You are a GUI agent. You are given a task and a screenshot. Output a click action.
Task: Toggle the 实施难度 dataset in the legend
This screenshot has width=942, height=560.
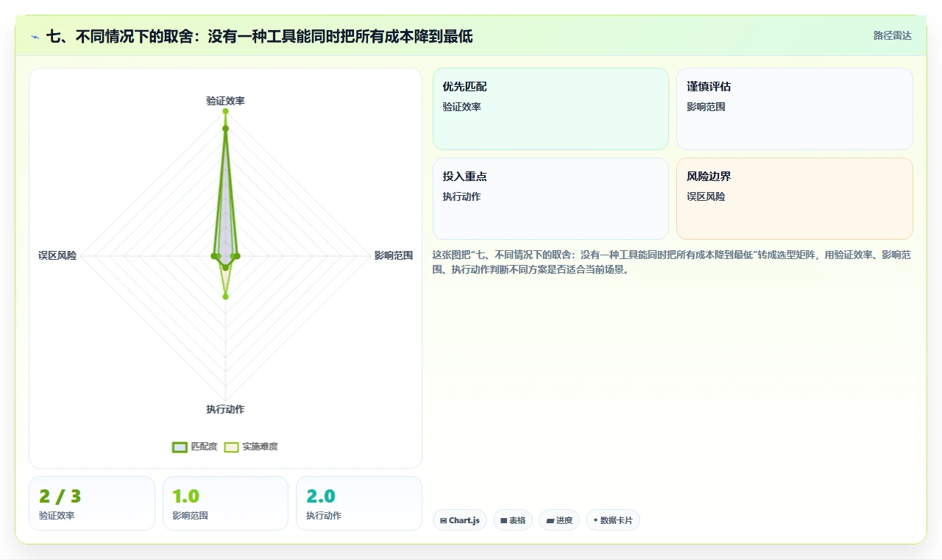click(x=251, y=447)
